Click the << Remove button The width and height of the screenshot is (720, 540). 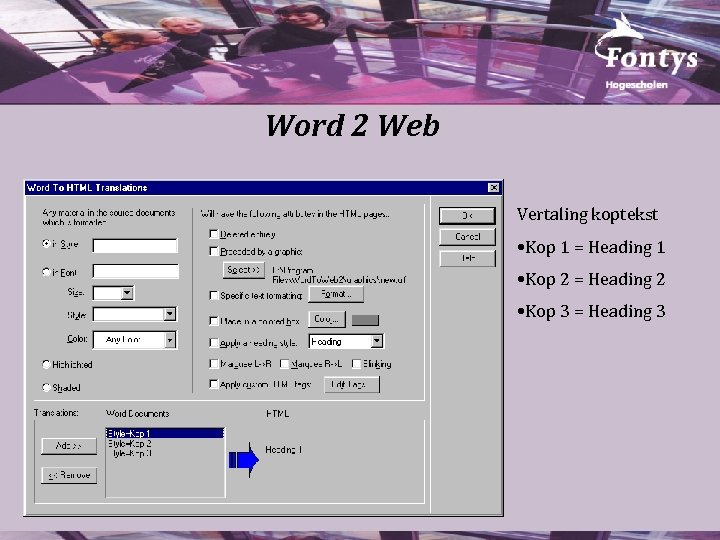69,475
